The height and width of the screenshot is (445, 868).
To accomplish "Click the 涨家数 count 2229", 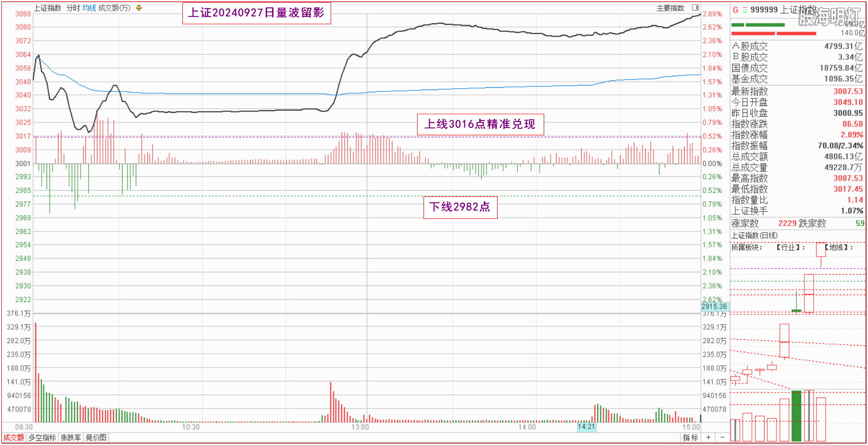I will click(788, 223).
